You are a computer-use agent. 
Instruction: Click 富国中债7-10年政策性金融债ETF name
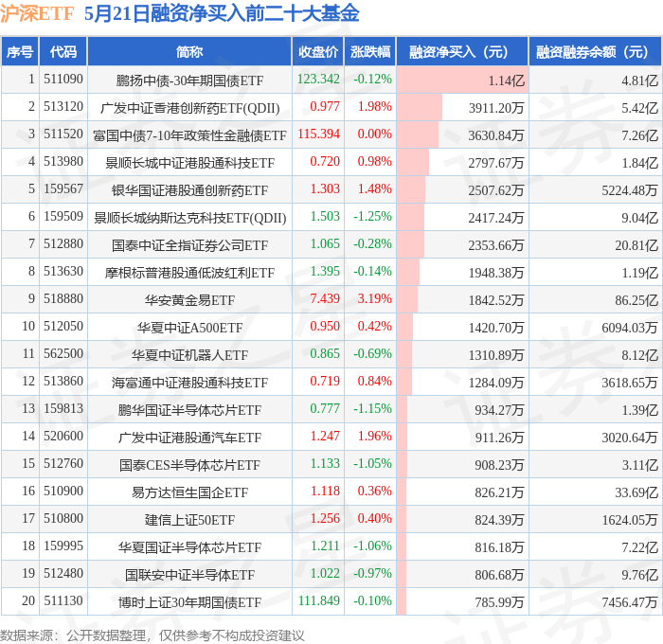click(189, 135)
